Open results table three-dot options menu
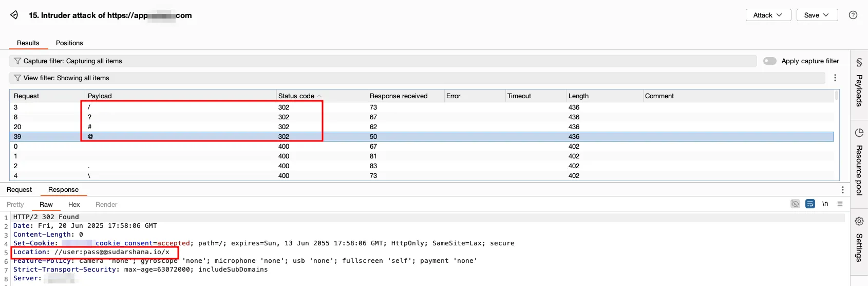This screenshot has height=286, width=868. click(835, 78)
